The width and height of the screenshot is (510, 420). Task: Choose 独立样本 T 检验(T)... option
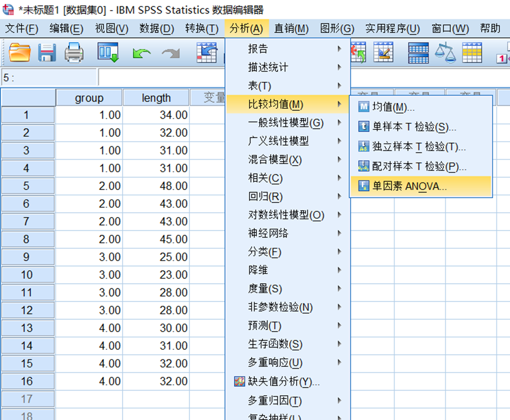421,147
